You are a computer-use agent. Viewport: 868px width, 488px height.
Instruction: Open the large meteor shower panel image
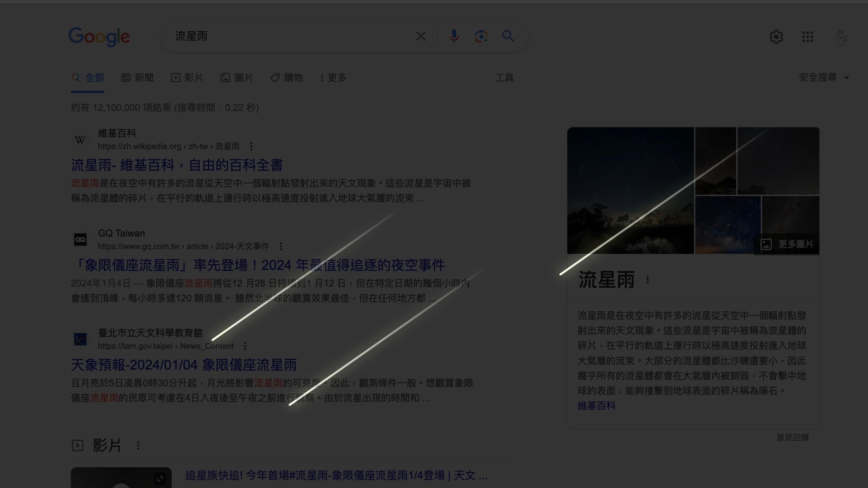(x=630, y=191)
